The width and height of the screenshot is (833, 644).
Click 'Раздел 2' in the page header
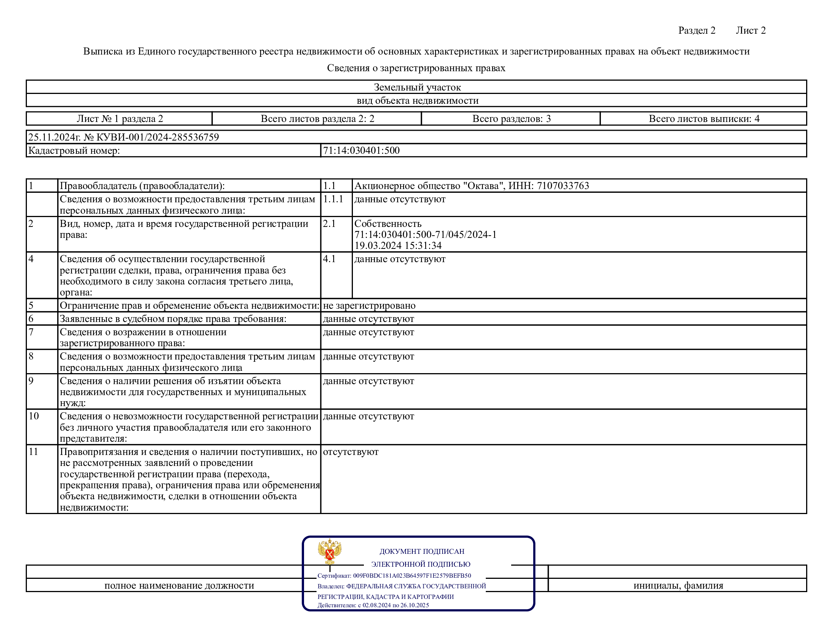(696, 31)
